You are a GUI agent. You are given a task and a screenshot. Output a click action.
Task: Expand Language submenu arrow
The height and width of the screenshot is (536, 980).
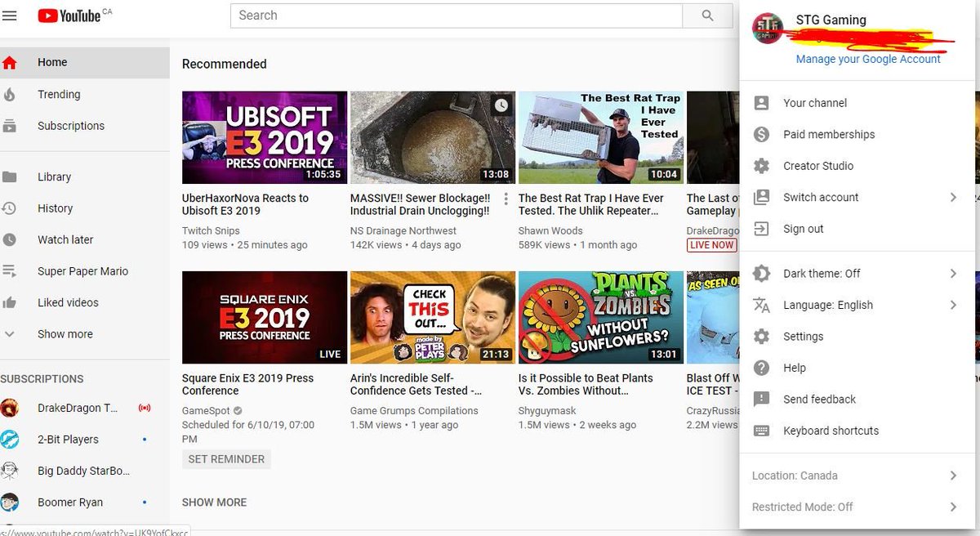[x=953, y=305]
